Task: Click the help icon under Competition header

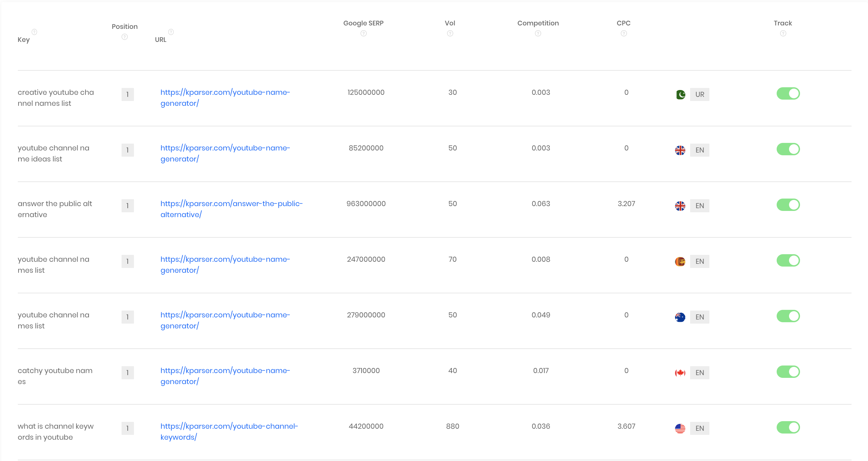Action: pos(538,33)
